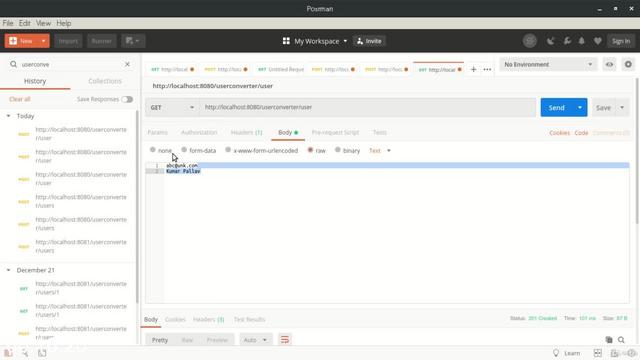Search within the response body

(621, 340)
